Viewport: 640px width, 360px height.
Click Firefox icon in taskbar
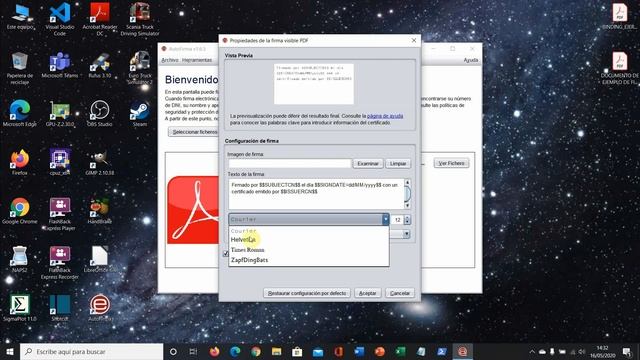pyautogui.click(x=214, y=351)
